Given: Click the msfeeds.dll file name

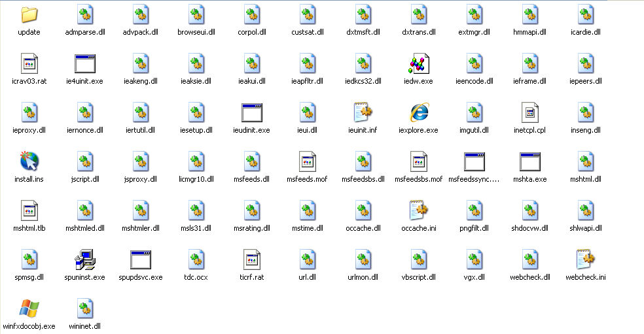Looking at the screenshot, I should click(x=252, y=179).
